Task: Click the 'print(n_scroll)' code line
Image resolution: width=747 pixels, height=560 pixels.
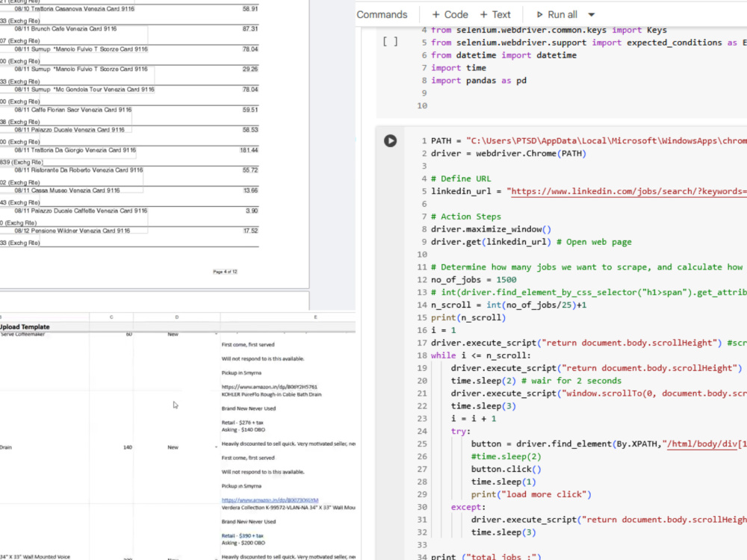Action: [x=468, y=317]
